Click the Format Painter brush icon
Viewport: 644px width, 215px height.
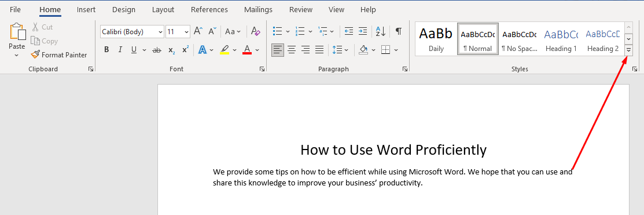35,54
